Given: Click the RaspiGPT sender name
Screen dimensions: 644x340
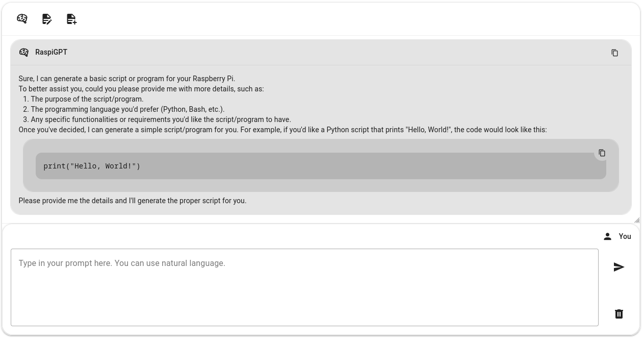Looking at the screenshot, I should pyautogui.click(x=51, y=52).
